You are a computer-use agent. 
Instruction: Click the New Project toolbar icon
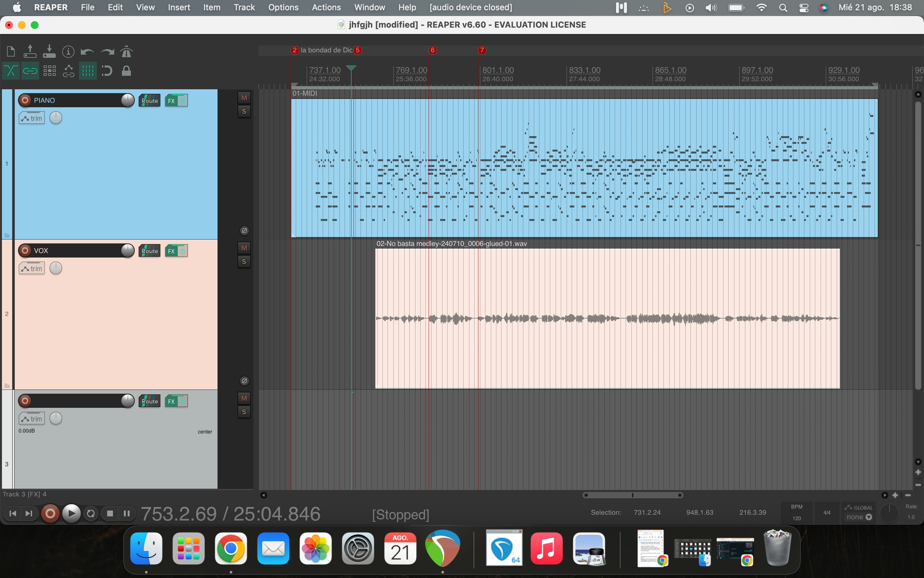11,51
